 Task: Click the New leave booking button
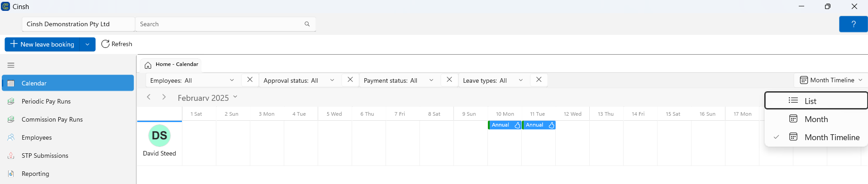(43, 44)
